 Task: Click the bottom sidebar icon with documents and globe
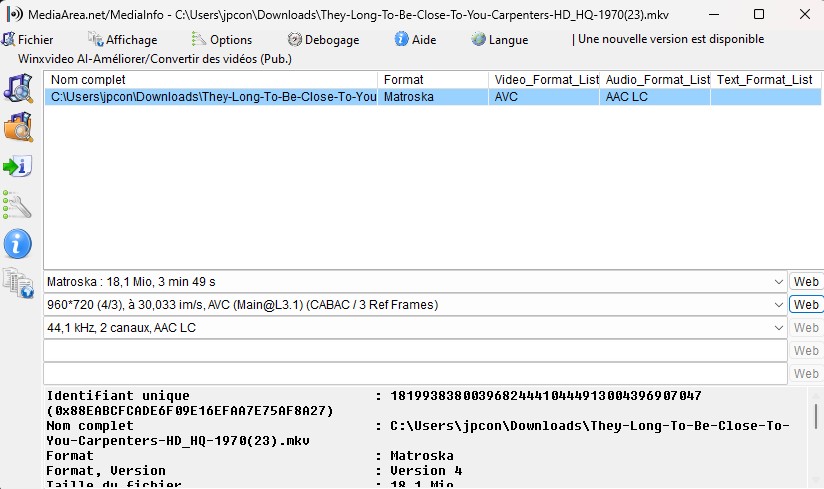click(18, 283)
